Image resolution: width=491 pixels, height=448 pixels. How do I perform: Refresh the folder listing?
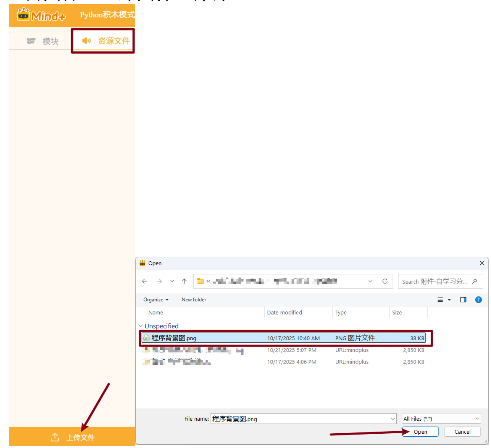[385, 281]
